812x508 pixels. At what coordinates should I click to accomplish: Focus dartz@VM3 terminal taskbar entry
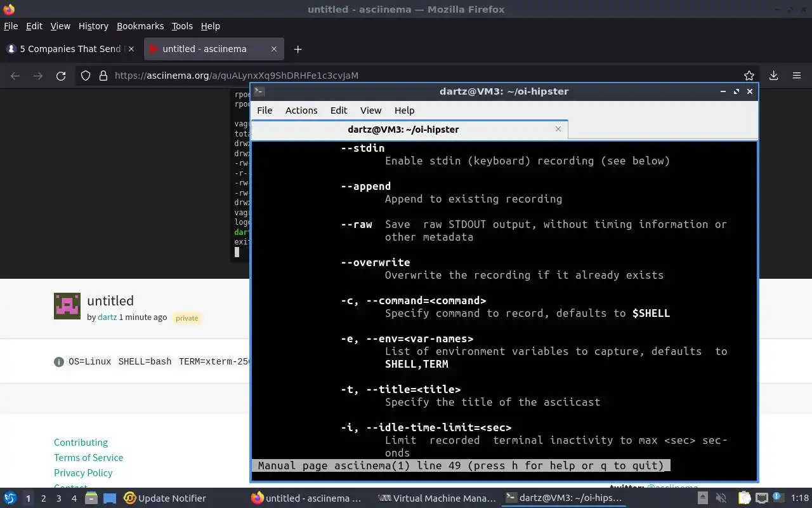[x=565, y=498]
